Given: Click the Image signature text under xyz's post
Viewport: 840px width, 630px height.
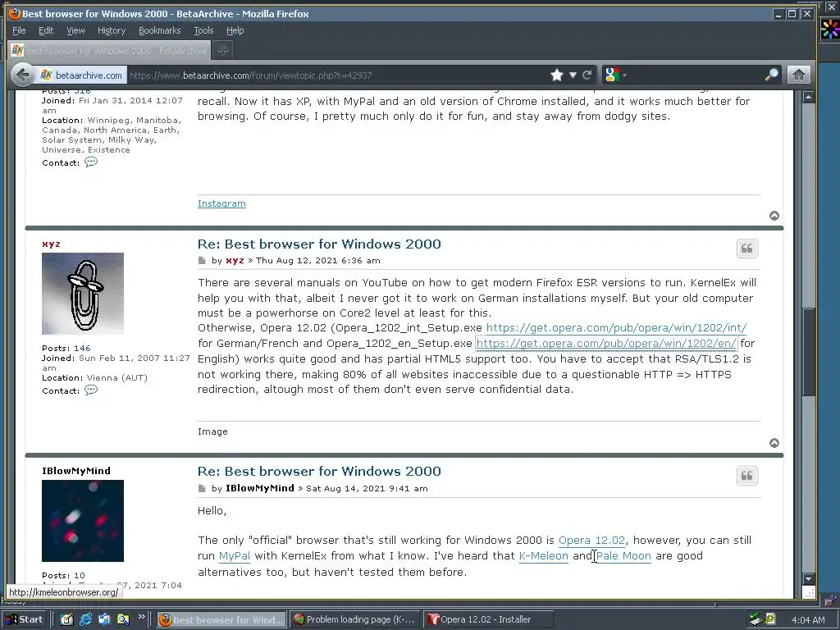Looking at the screenshot, I should [x=212, y=431].
